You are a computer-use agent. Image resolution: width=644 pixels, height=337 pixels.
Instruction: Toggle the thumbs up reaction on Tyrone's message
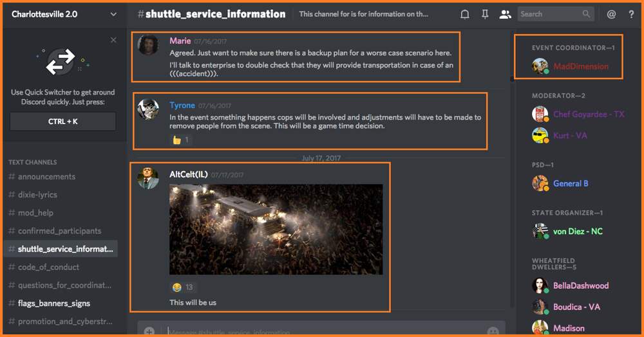tap(181, 140)
